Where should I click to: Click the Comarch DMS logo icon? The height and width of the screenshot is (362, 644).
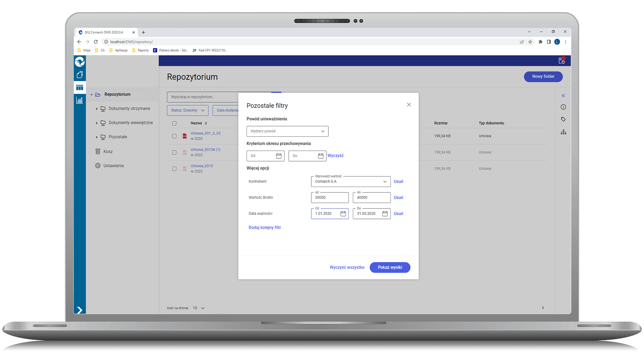point(79,62)
